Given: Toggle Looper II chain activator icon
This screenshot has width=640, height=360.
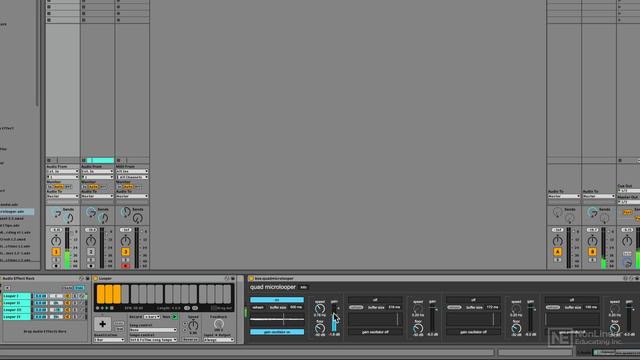Looking at the screenshot, I should pyautogui.click(x=68, y=303).
